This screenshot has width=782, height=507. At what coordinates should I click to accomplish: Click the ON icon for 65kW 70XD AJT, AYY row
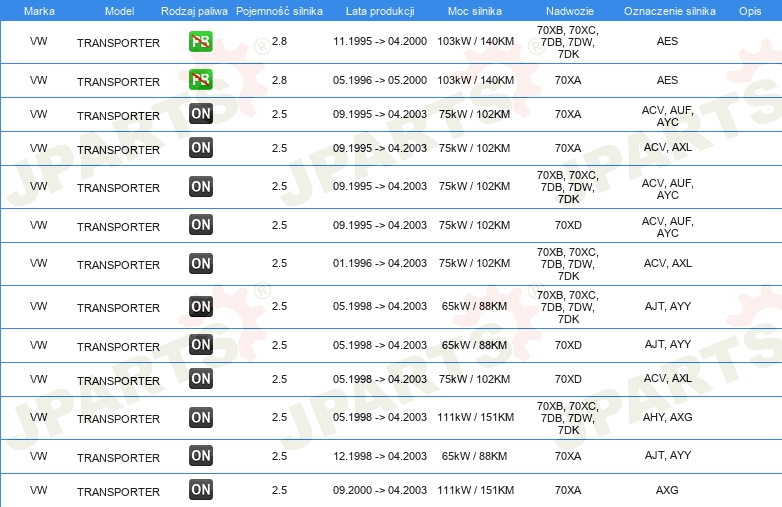[x=201, y=344]
